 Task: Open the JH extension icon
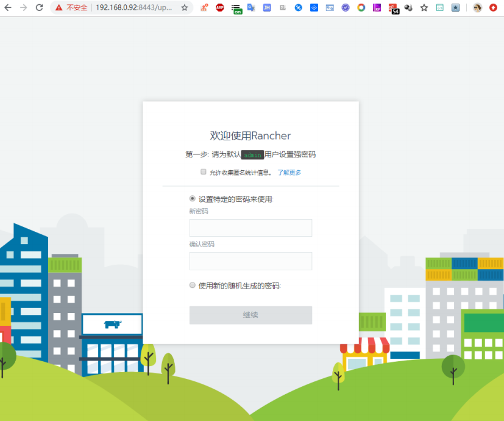click(x=267, y=7)
